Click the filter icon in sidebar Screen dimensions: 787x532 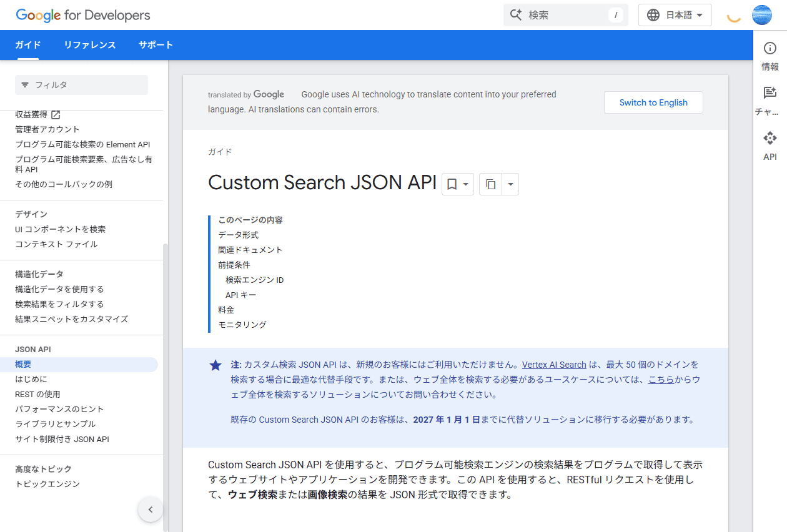25,85
